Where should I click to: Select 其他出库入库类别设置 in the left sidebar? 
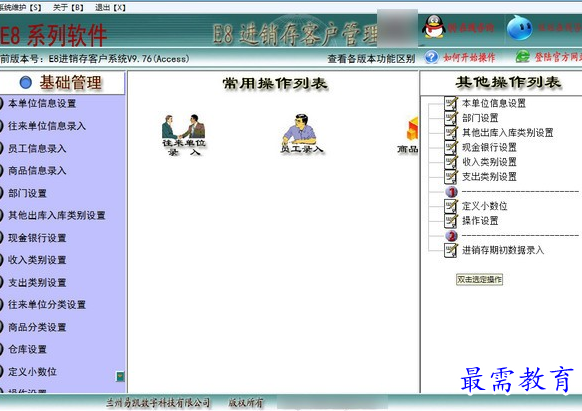coord(57,215)
